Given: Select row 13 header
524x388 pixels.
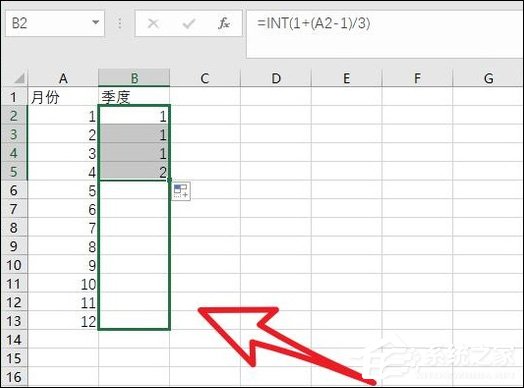Looking at the screenshot, I should click(14, 321).
